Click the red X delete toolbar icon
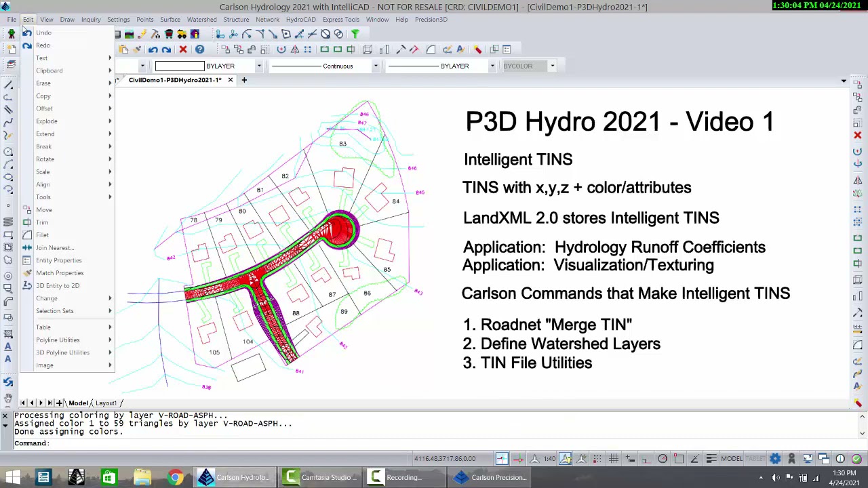 pos(183,49)
